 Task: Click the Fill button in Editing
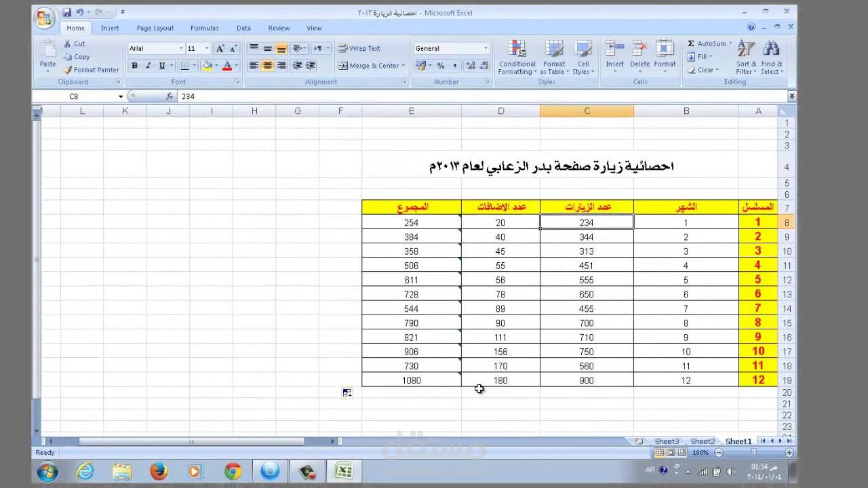(x=700, y=57)
